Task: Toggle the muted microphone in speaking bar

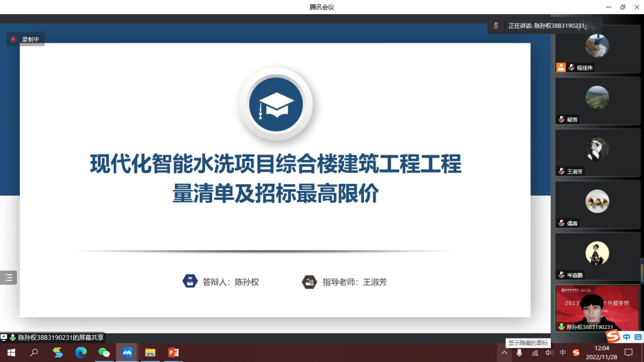Action: 496,26
